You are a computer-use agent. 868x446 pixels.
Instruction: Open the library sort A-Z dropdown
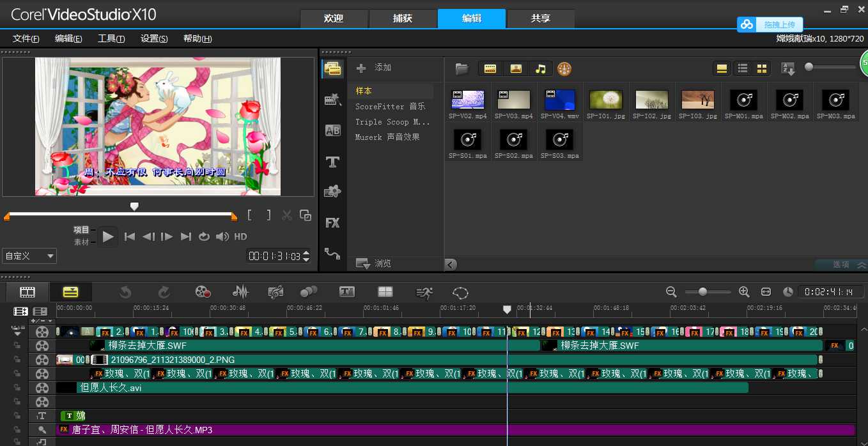click(788, 68)
